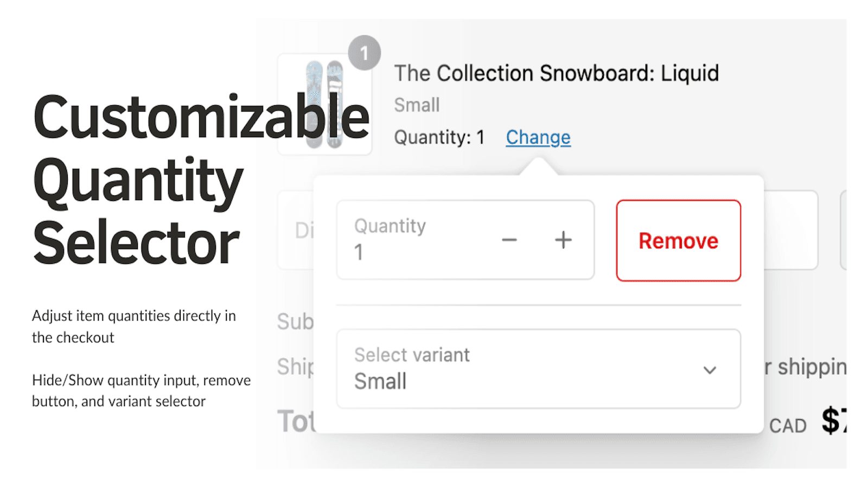This screenshot has height=488, width=868.
Task: Click the Quantity: 1 text in cart item
Action: click(439, 137)
